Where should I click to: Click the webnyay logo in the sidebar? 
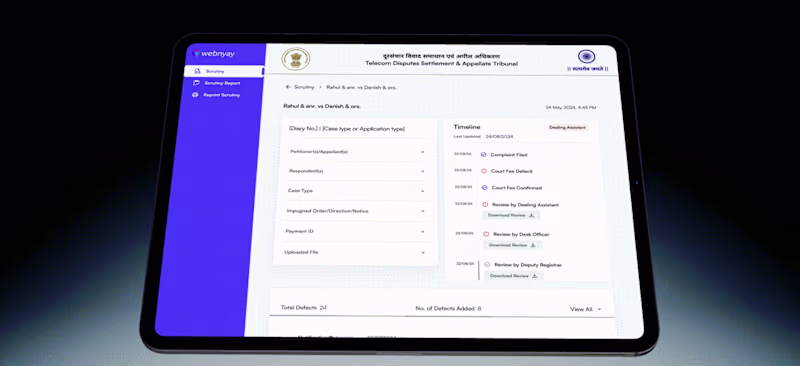(x=214, y=54)
